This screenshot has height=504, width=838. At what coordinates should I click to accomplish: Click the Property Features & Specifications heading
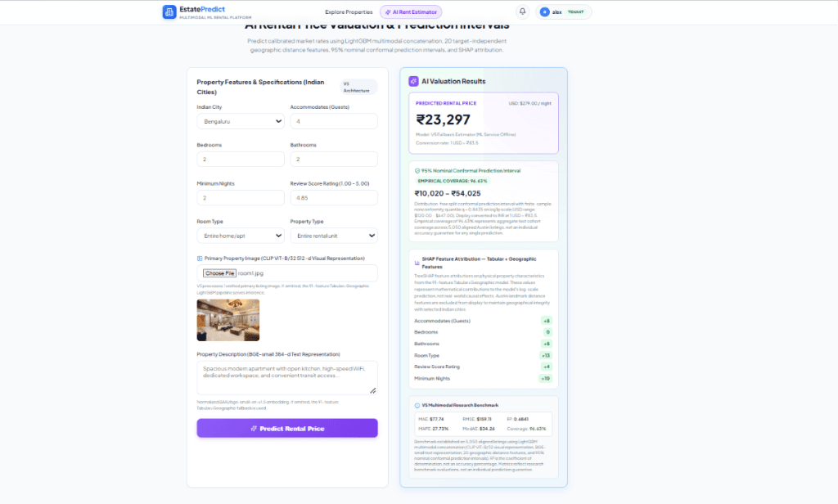(x=260, y=87)
